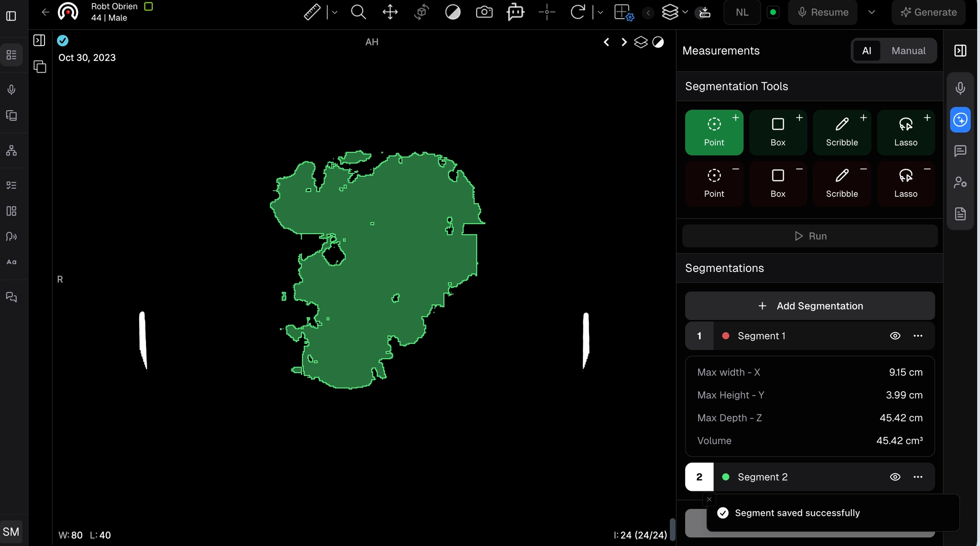Open Segment 2 more options menu
980x546 pixels.
point(918,477)
